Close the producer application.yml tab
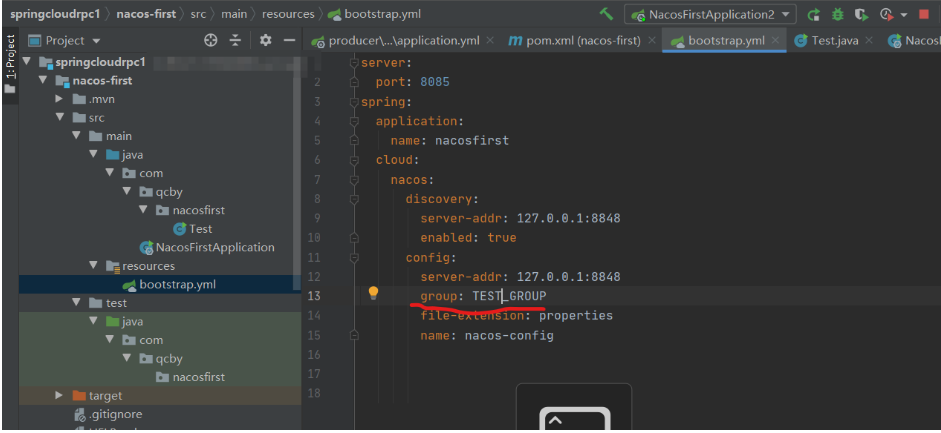The width and height of the screenshot is (941, 433). 490,41
